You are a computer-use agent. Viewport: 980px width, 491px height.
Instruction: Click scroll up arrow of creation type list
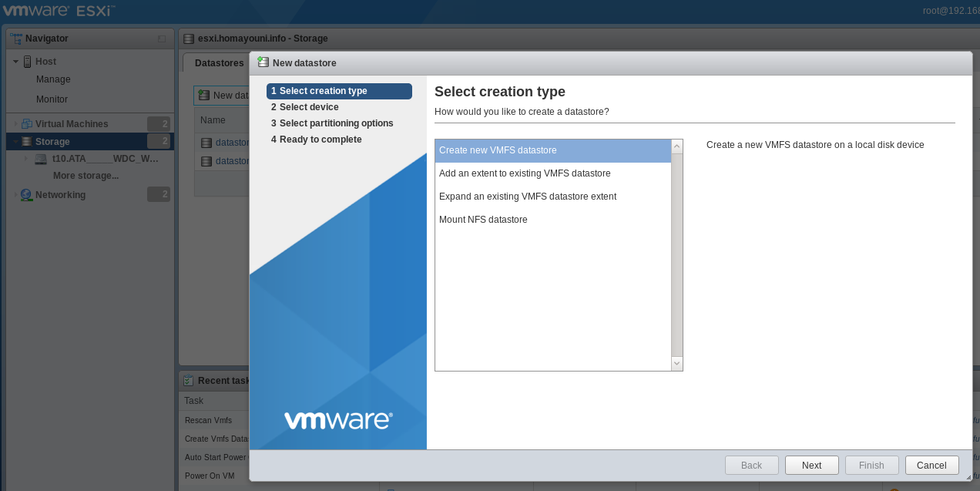point(677,145)
